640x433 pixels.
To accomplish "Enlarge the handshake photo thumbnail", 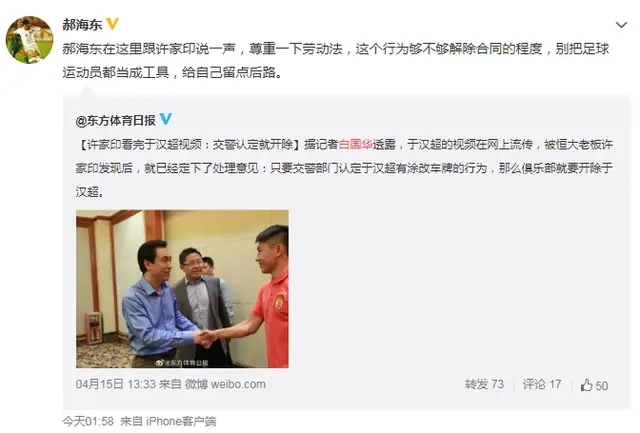I will [x=182, y=289].
